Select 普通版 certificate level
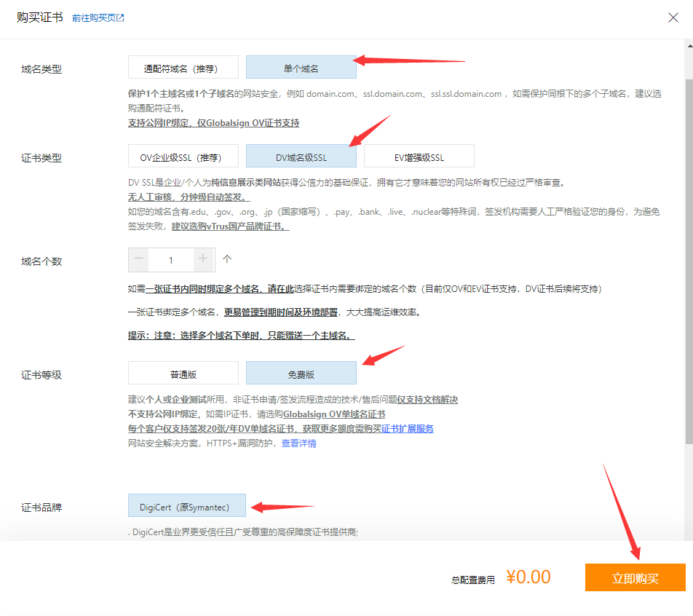The image size is (693, 616). pos(183,374)
